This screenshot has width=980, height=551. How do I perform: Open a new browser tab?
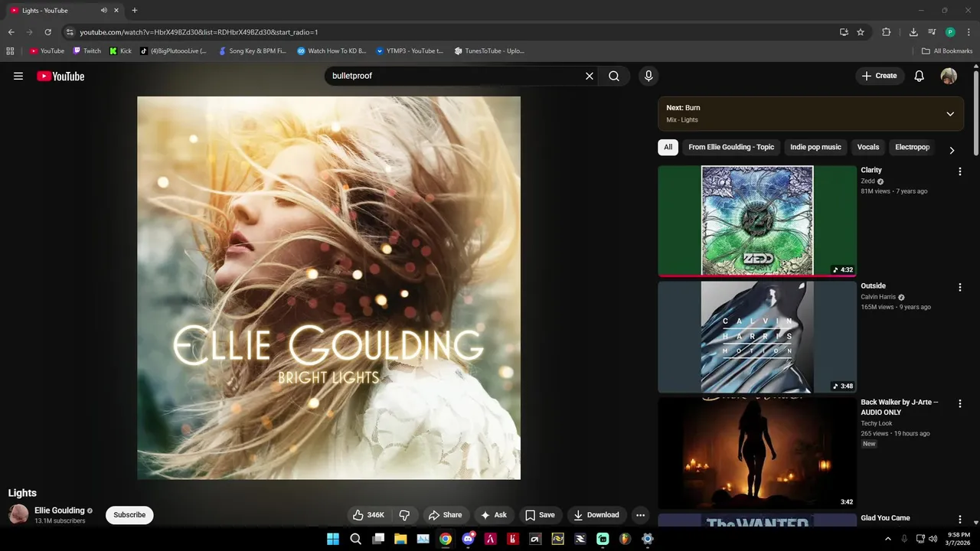pyautogui.click(x=135, y=10)
